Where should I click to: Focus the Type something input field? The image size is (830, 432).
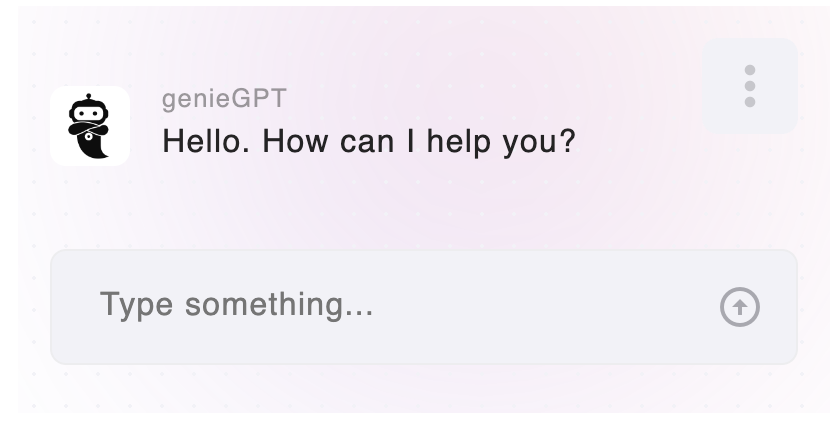click(423, 307)
